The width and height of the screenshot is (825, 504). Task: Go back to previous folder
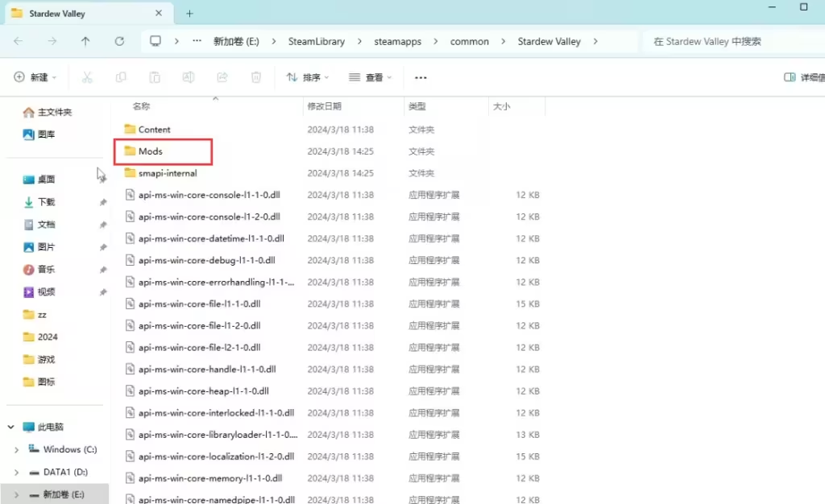[19, 42]
